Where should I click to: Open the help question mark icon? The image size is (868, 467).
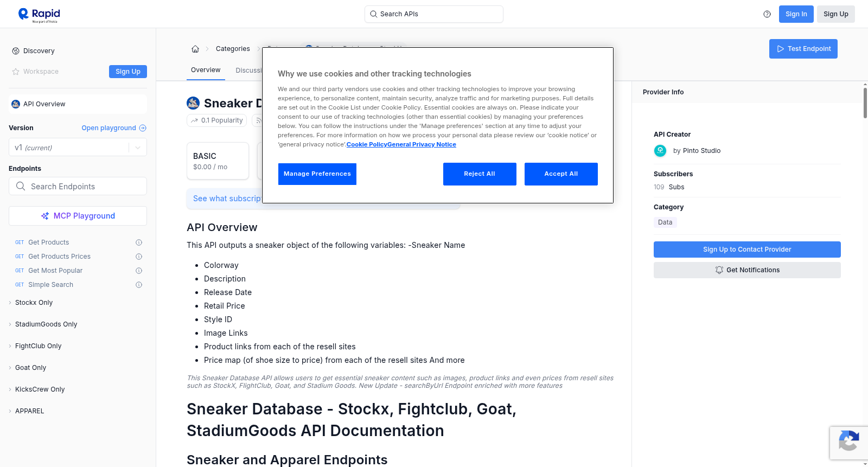point(767,14)
